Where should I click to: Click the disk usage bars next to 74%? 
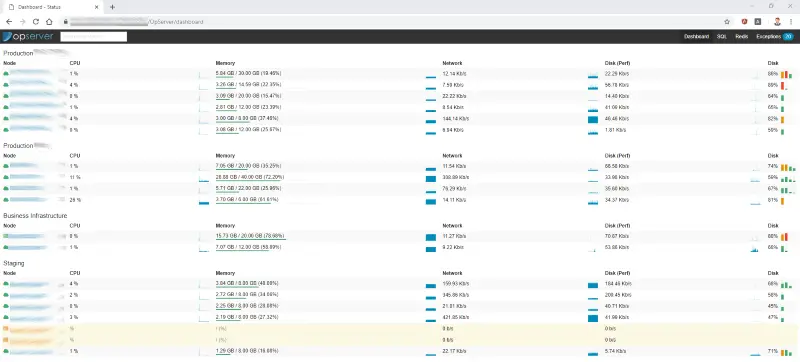(x=788, y=167)
